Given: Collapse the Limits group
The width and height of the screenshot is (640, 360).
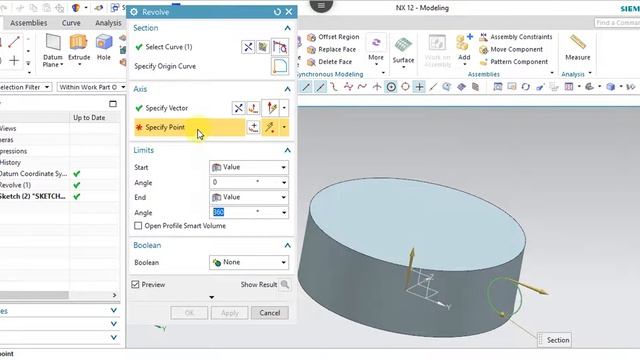Looking at the screenshot, I should 287,150.
